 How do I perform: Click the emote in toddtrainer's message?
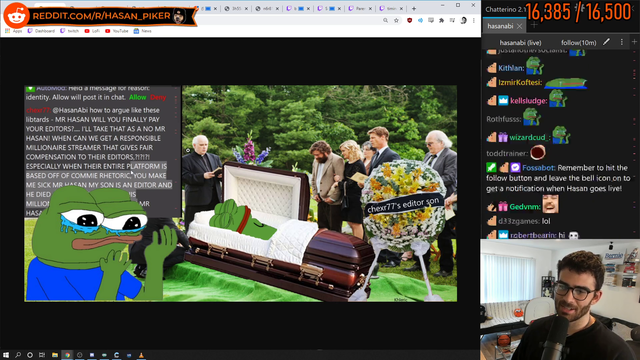pos(538,152)
